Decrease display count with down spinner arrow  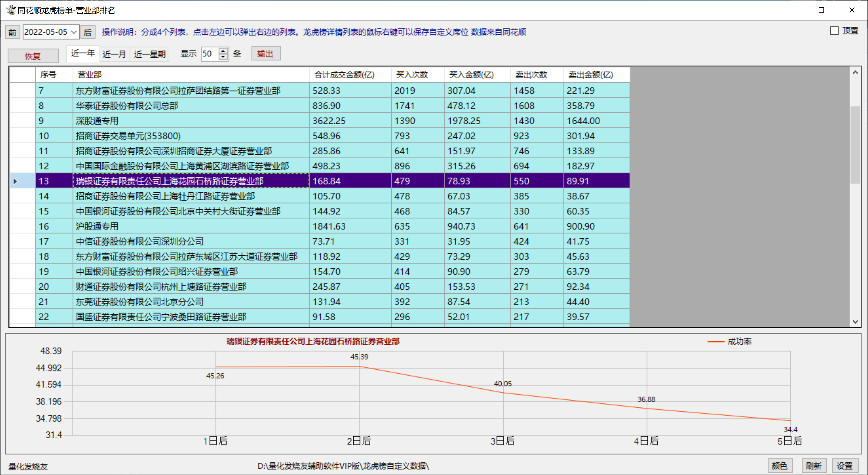tap(223, 57)
